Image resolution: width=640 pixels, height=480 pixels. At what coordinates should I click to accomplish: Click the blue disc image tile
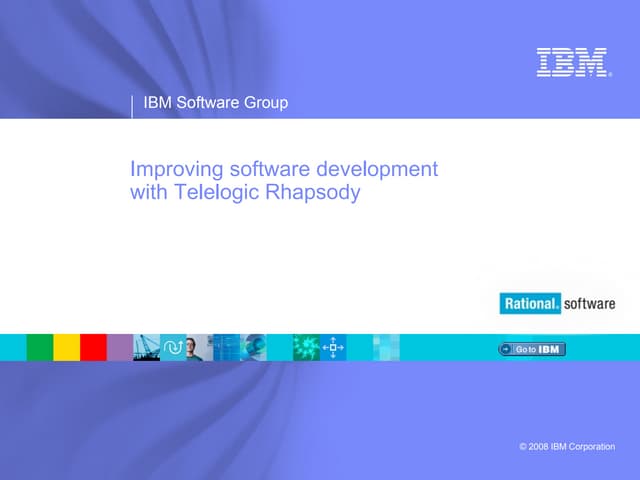tap(253, 347)
